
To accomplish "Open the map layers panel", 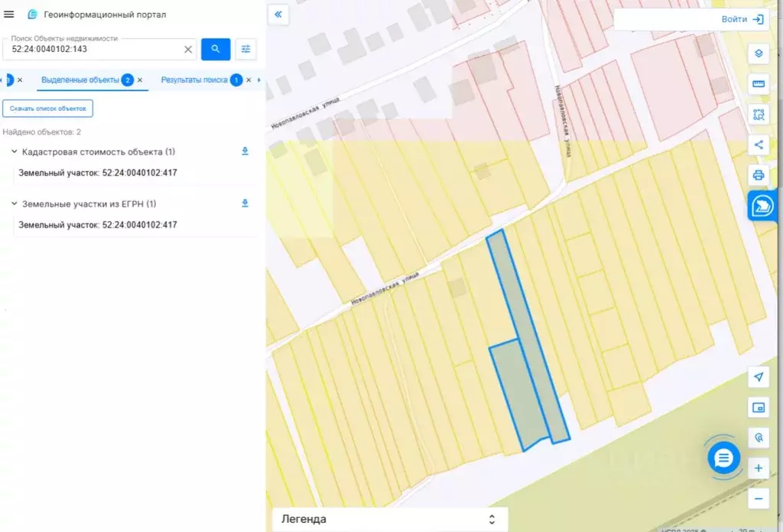I will (759, 54).
